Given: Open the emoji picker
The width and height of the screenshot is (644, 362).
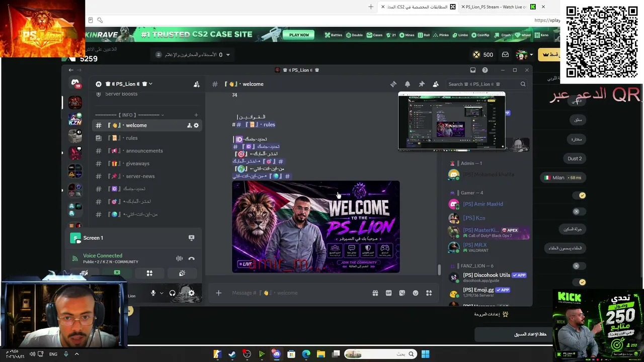Looking at the screenshot, I should pos(416,293).
